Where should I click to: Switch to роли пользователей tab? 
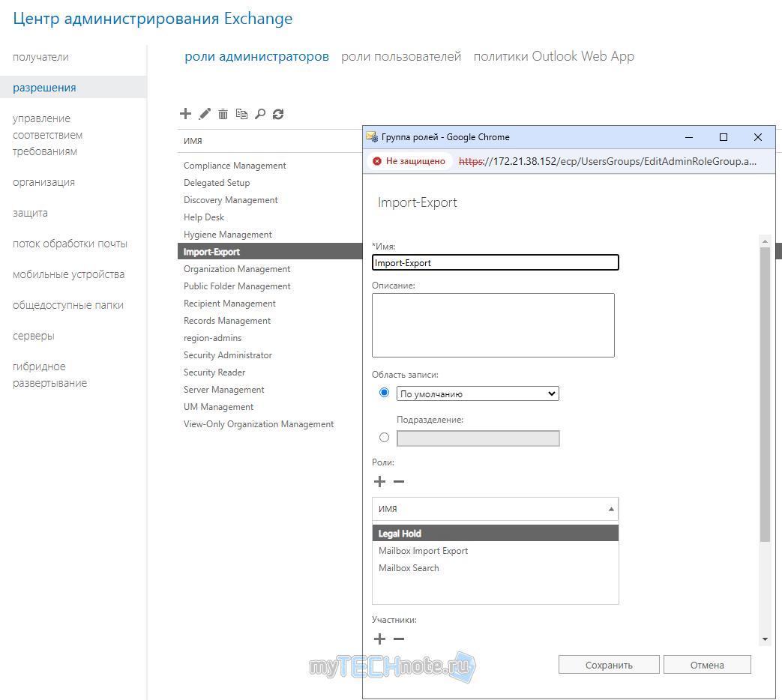click(x=401, y=56)
